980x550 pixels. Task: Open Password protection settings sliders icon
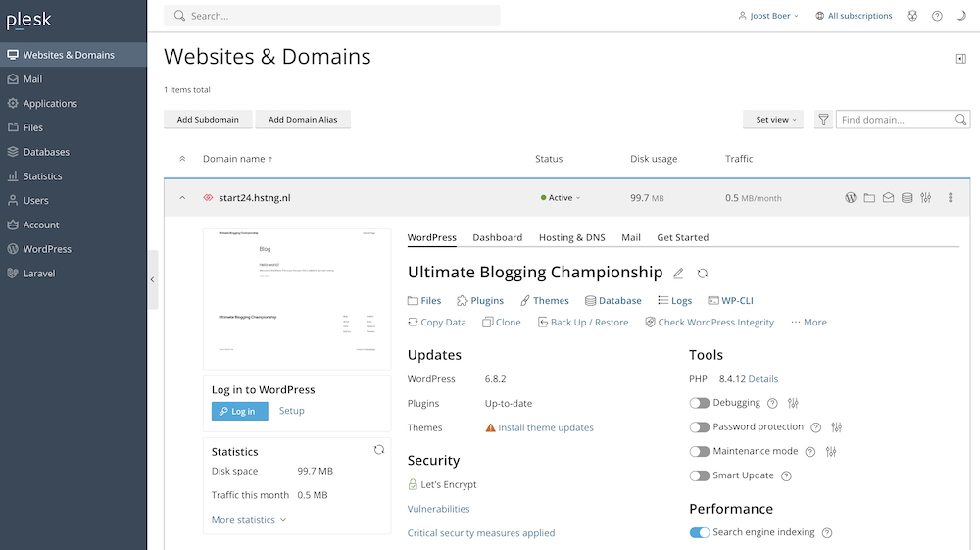point(837,427)
